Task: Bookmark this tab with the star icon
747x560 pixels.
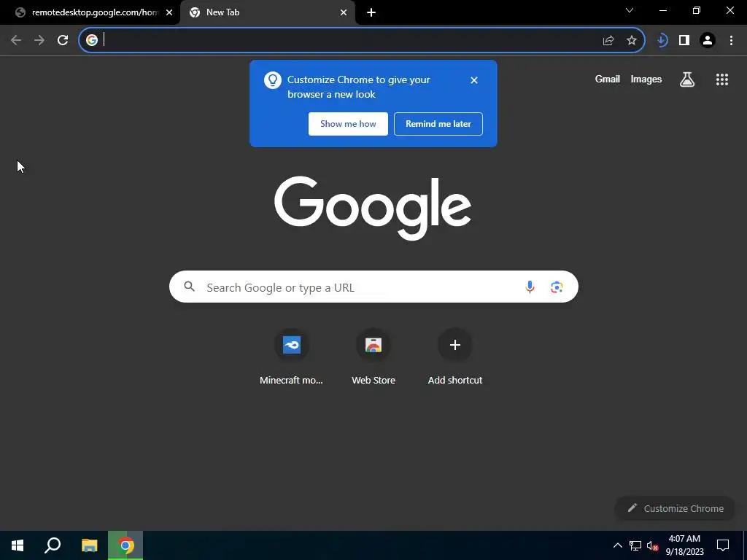Action: pos(632,41)
